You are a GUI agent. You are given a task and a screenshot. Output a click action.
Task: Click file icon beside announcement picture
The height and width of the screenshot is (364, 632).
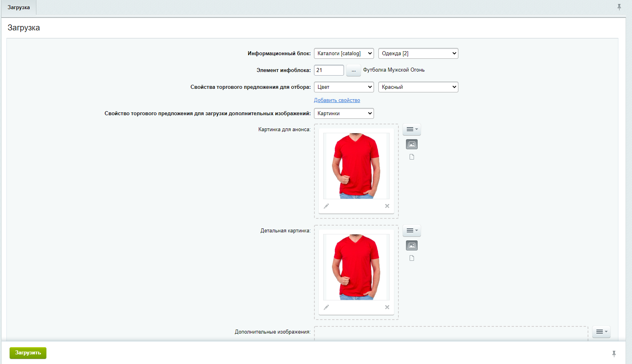[412, 157]
